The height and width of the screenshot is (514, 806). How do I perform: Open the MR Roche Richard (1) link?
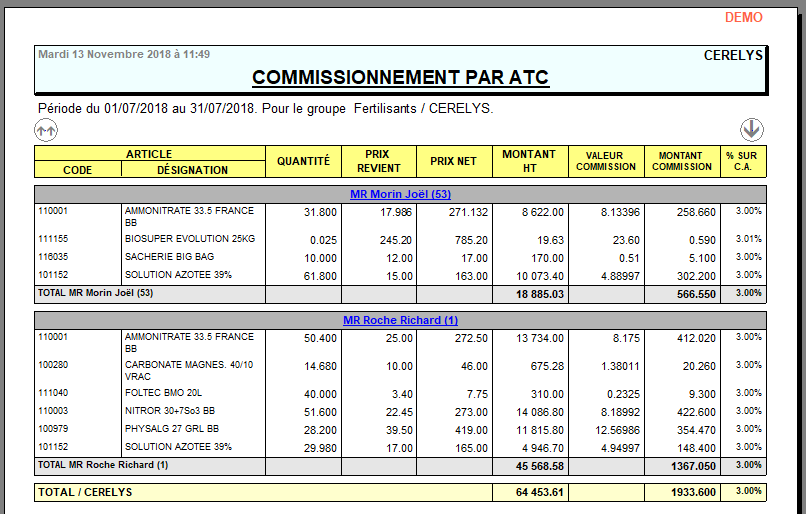[400, 320]
